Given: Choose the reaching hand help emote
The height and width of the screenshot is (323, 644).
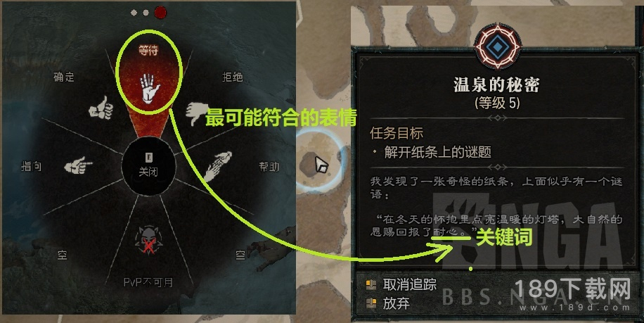Looking at the screenshot, I should coord(218,166).
